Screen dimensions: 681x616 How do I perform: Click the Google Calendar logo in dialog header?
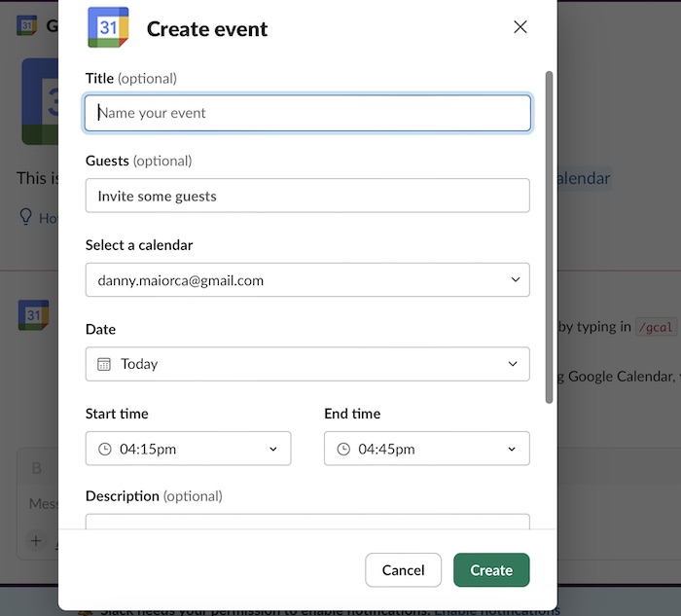108,27
